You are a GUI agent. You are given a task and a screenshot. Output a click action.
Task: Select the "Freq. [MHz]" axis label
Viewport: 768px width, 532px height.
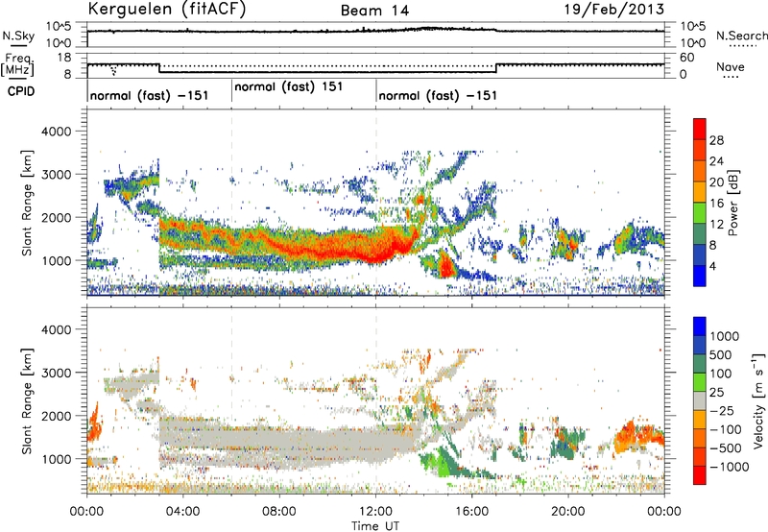click(x=18, y=65)
